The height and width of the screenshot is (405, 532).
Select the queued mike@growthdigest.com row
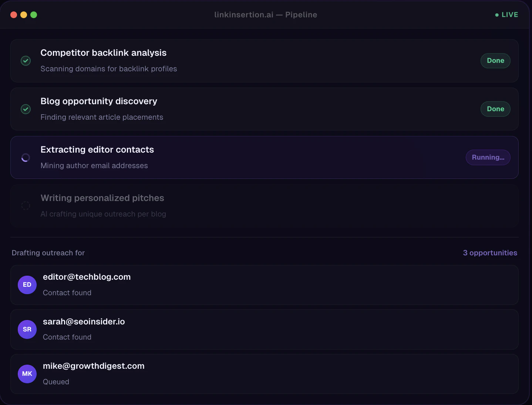264,374
